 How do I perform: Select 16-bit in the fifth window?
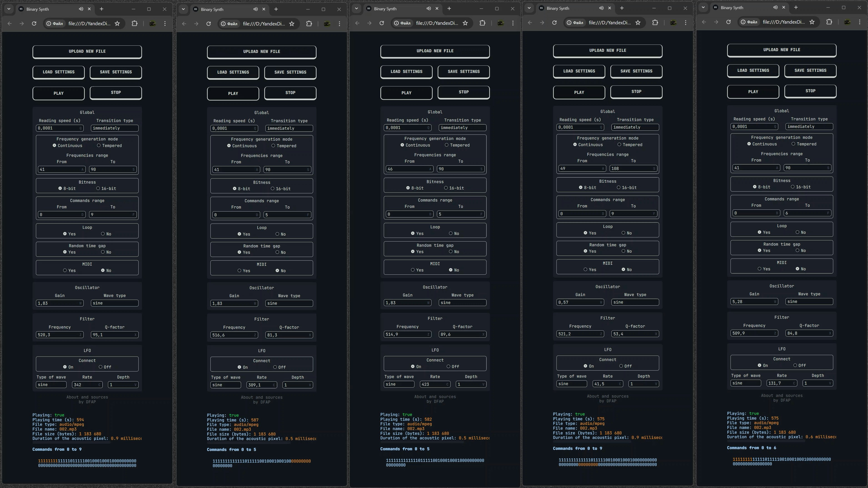(793, 187)
